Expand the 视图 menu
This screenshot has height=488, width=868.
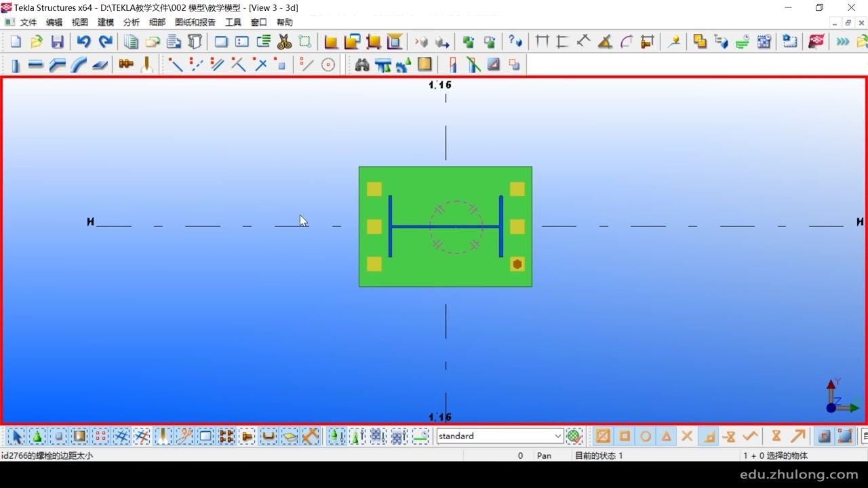[80, 22]
